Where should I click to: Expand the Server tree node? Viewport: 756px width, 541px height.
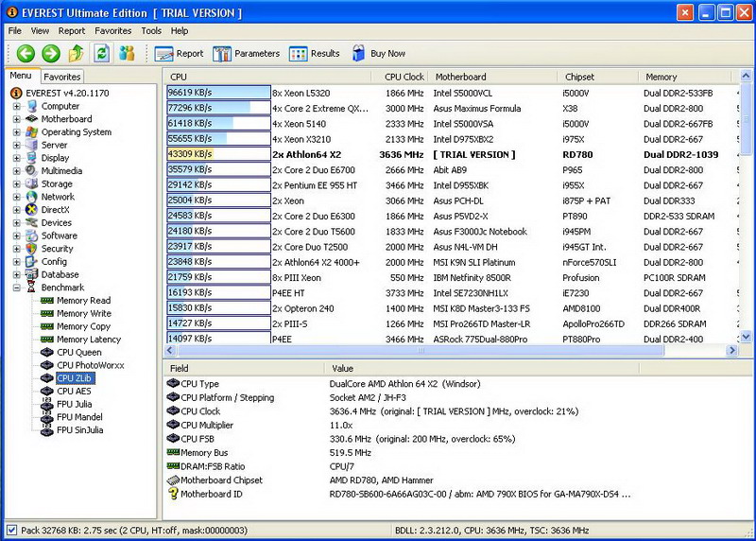17,146
